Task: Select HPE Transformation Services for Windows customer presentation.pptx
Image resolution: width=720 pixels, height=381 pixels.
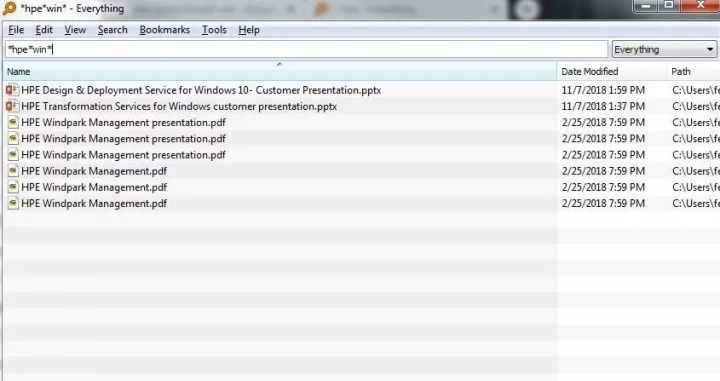Action: [x=179, y=106]
